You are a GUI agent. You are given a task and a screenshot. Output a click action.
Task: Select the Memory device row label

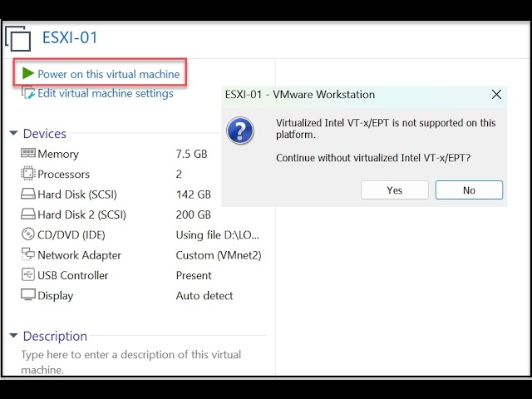click(x=58, y=154)
